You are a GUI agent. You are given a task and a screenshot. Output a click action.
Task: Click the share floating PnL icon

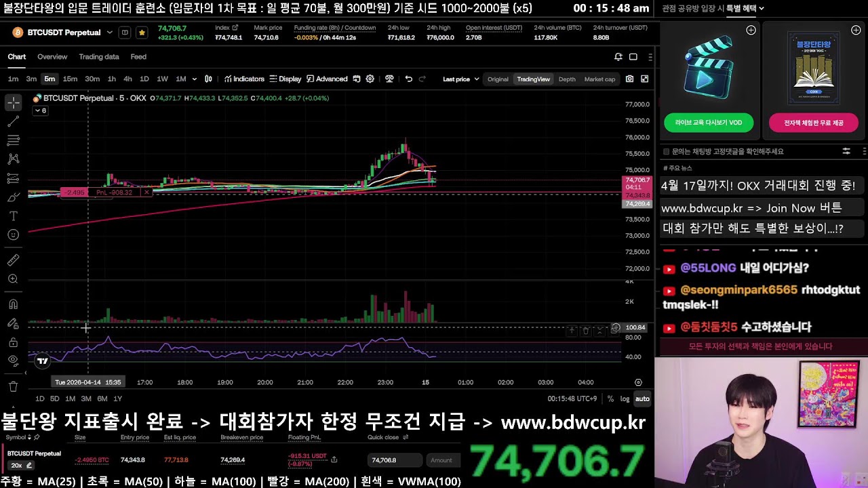[334, 460]
